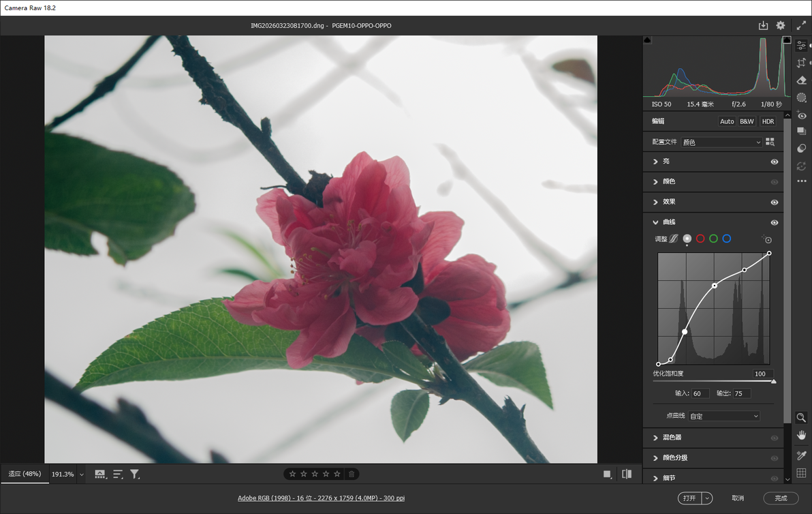Select the blue curve channel
Screen dimensions: 812x514
tap(727, 239)
